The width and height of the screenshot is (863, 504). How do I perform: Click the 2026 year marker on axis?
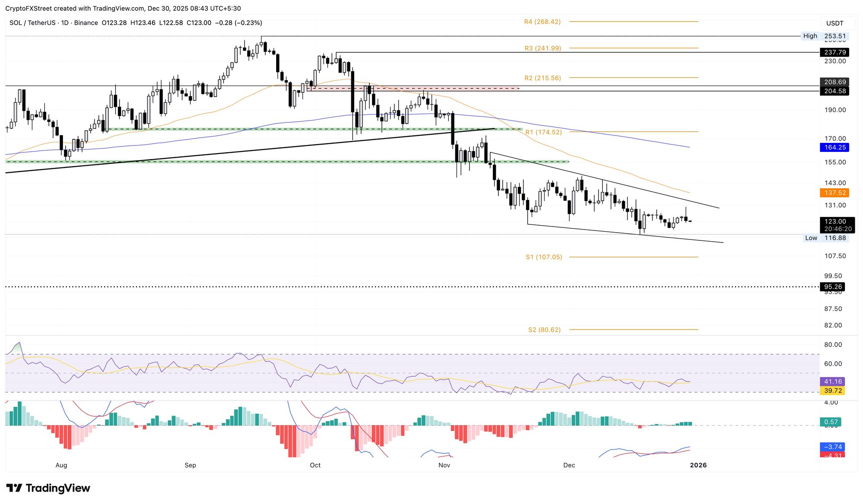pyautogui.click(x=698, y=465)
